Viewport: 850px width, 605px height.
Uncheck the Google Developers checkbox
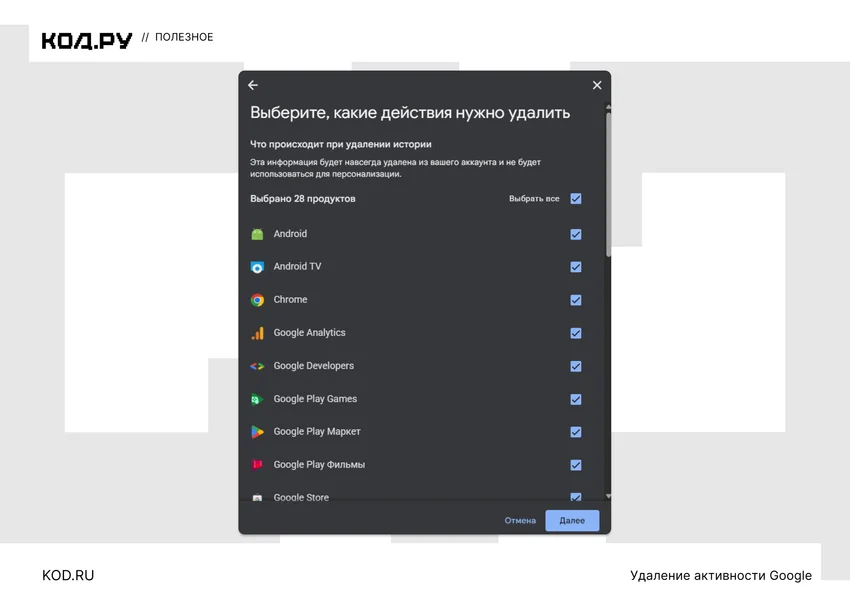tap(576, 366)
